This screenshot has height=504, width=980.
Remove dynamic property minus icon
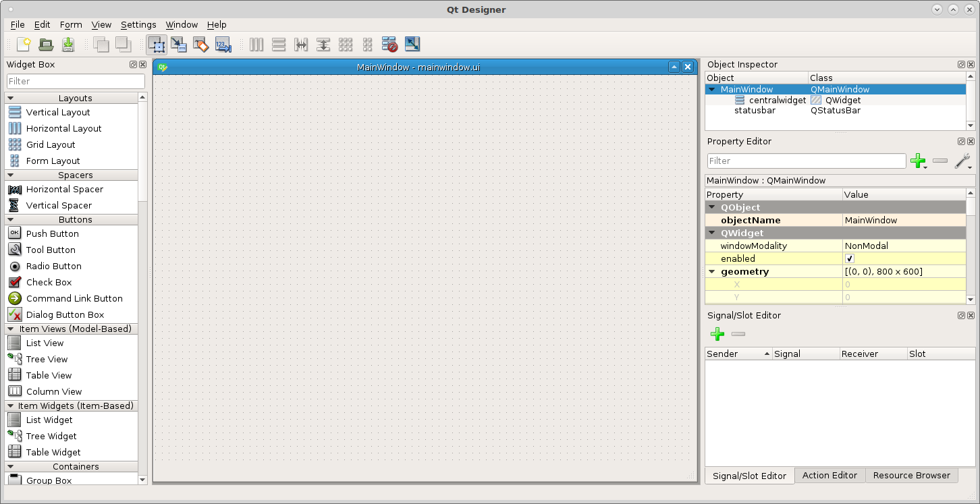click(x=940, y=161)
